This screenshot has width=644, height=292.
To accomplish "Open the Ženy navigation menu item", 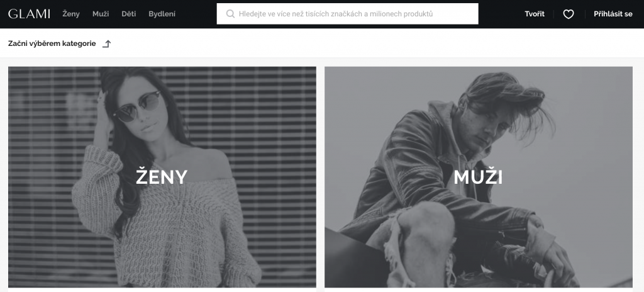I will point(71,14).
